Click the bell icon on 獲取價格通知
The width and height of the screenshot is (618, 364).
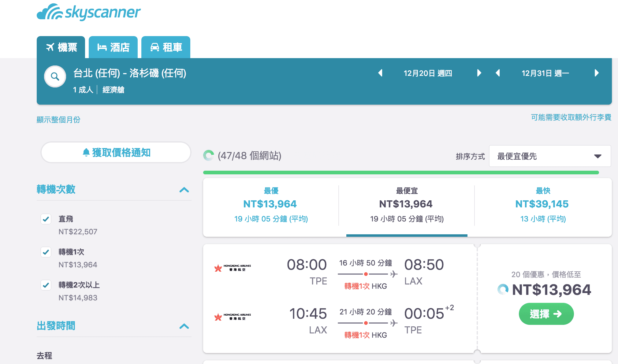[86, 152]
